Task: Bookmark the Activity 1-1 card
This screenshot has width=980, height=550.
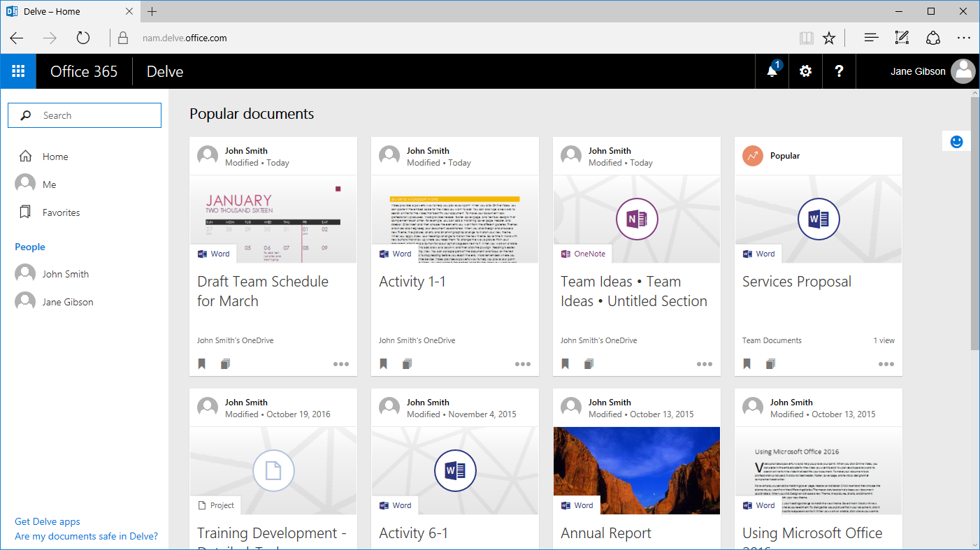Action: 384,363
